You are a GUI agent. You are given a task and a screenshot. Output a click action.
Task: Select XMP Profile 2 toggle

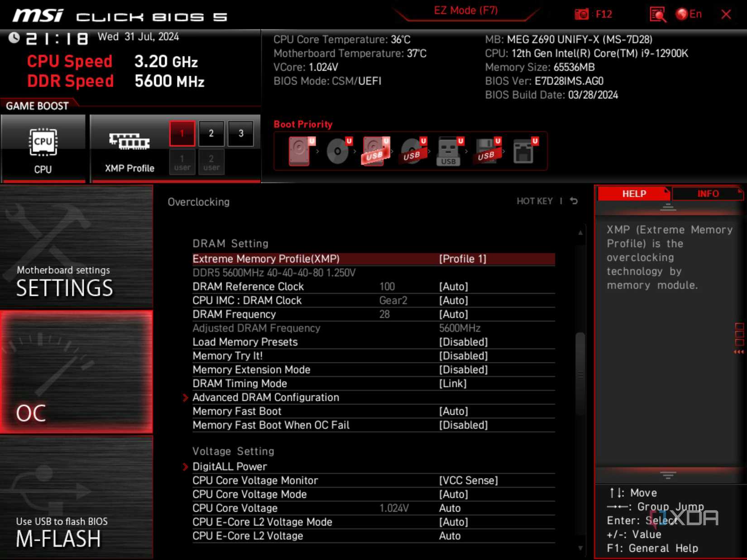point(211,133)
